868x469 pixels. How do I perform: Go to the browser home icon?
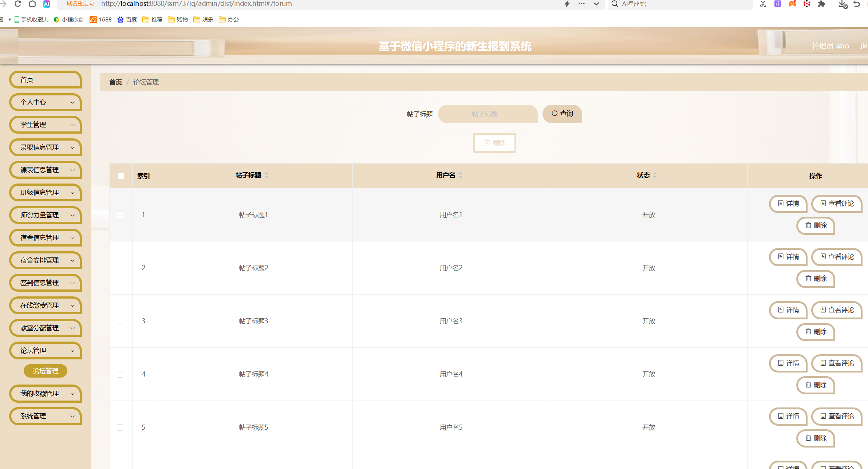click(x=32, y=4)
